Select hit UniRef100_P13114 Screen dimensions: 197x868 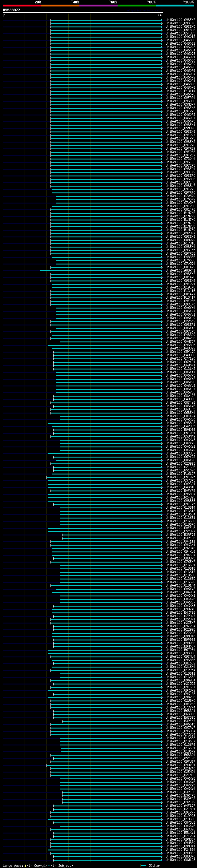[x=180, y=91]
